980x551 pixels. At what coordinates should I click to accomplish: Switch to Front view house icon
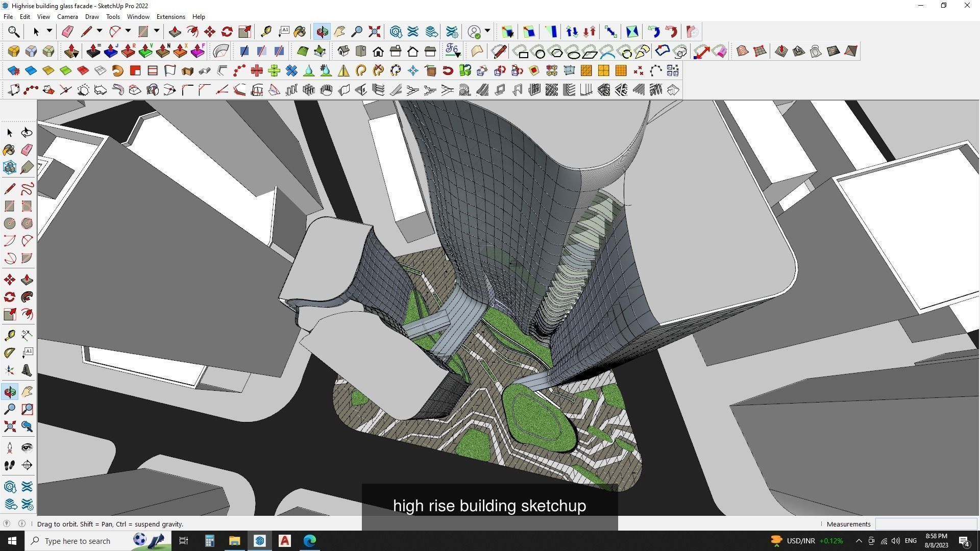pos(378,51)
